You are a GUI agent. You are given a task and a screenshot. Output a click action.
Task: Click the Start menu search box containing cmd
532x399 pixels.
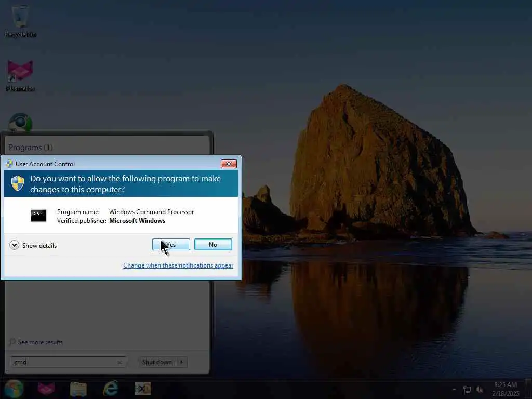[68, 362]
